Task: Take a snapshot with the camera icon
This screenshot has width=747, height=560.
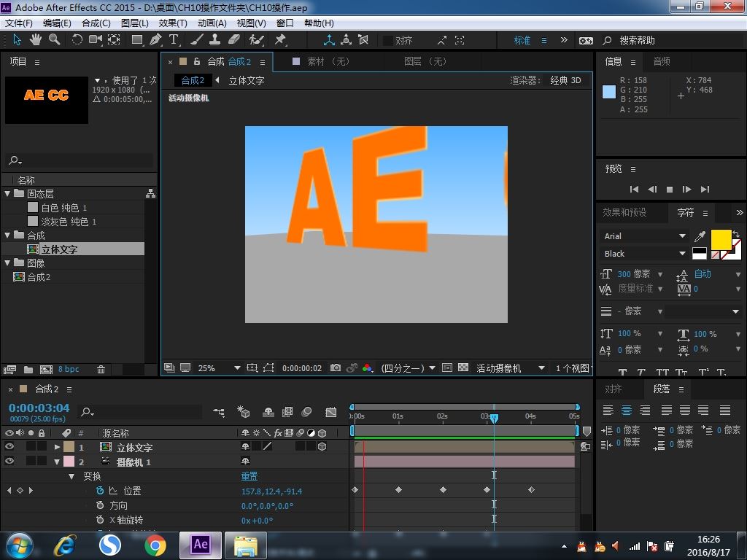Action: pos(336,368)
